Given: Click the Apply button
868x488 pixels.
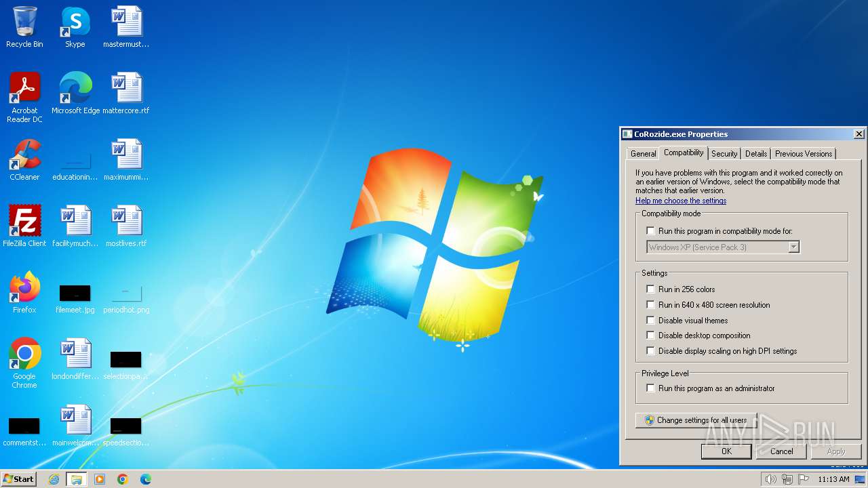Looking at the screenshot, I should 836,451.
